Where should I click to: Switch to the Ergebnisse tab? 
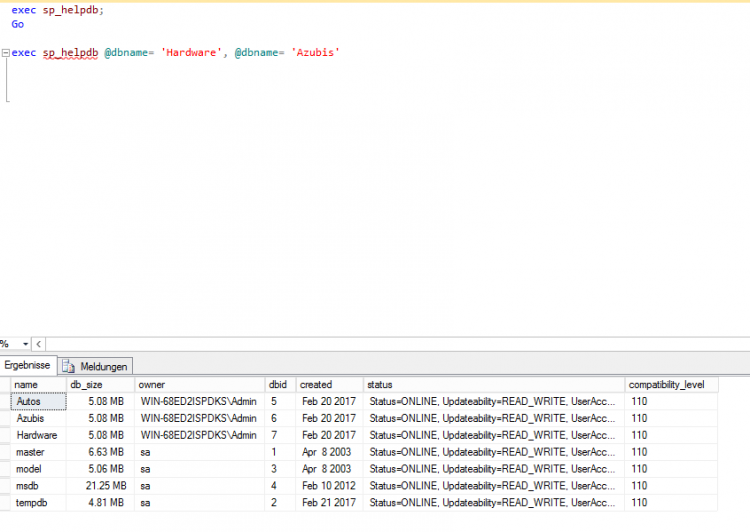(28, 365)
